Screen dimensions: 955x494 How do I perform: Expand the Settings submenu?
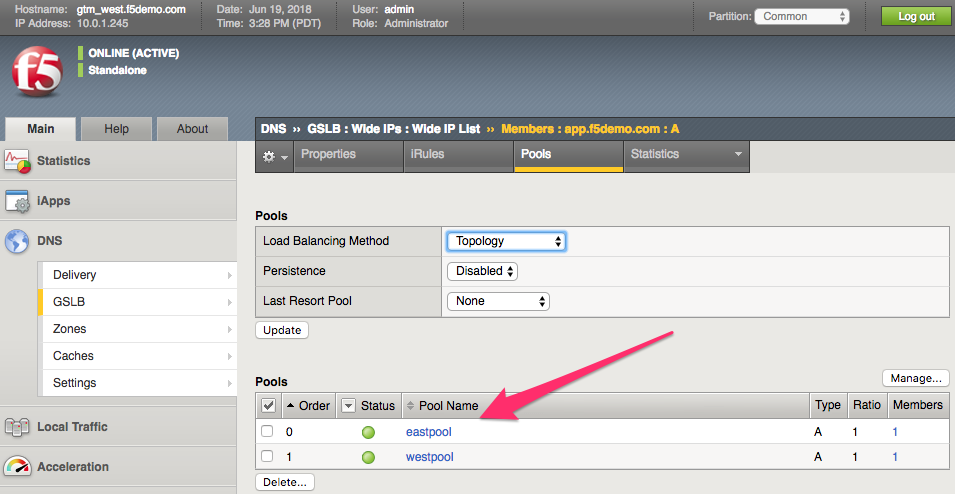[230, 383]
